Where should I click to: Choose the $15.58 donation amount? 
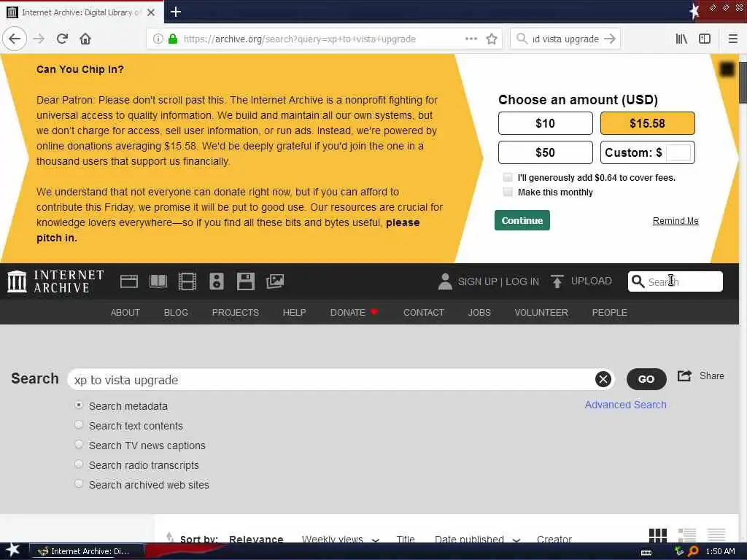[x=648, y=123]
